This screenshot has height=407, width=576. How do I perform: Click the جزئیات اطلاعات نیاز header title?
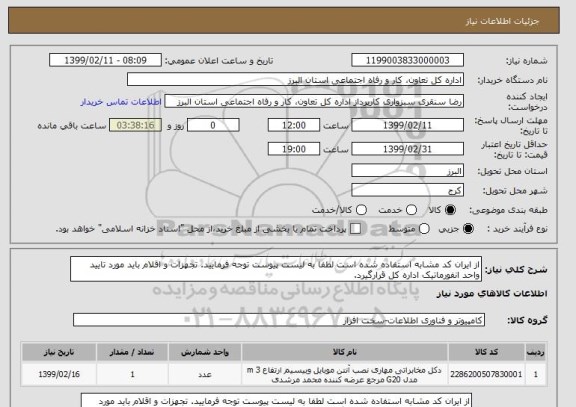click(x=502, y=21)
